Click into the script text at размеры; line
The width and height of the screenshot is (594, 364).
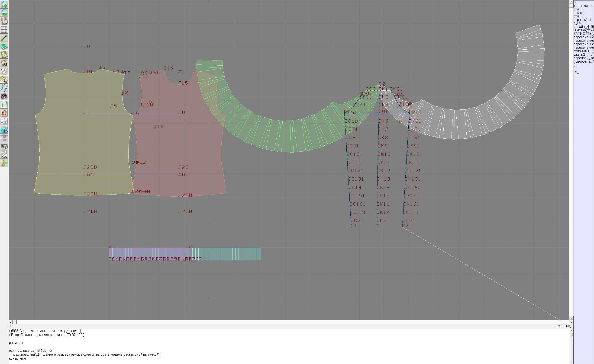[x=16, y=343]
